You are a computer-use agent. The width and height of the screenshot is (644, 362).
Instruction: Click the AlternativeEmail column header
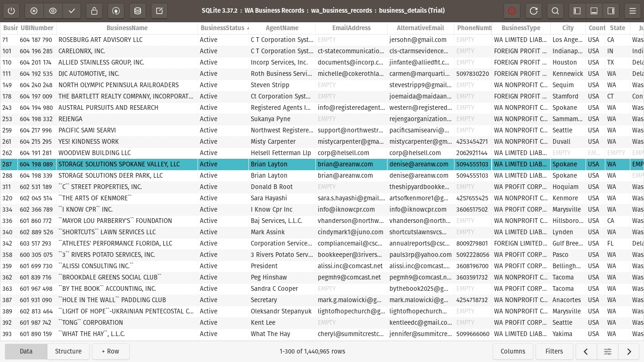(421, 28)
